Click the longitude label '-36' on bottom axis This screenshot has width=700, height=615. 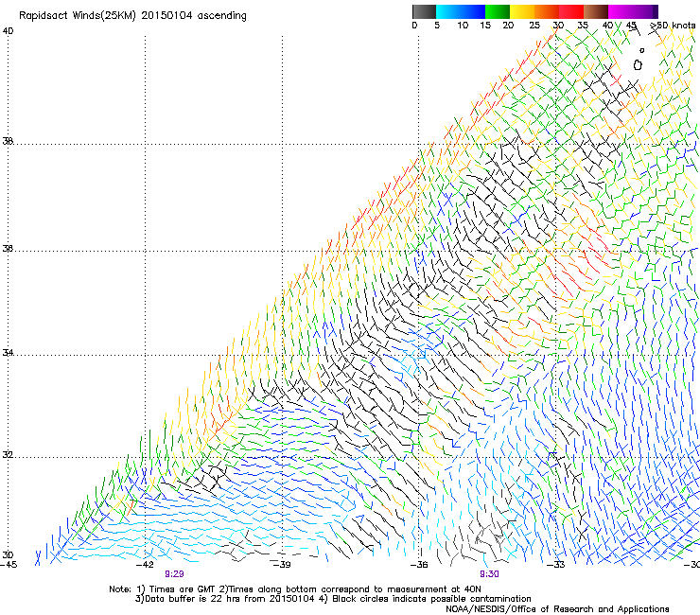click(419, 565)
